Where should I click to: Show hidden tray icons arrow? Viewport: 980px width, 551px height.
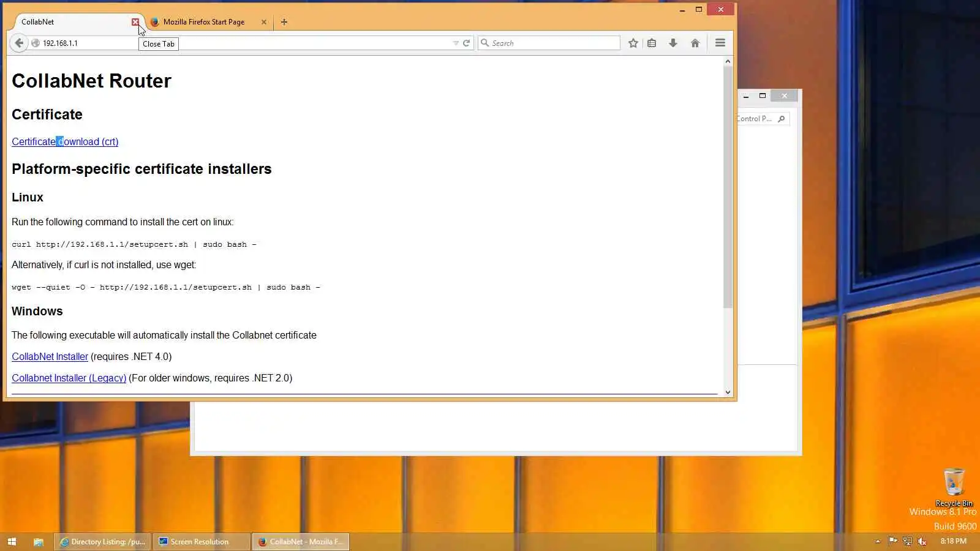(878, 541)
